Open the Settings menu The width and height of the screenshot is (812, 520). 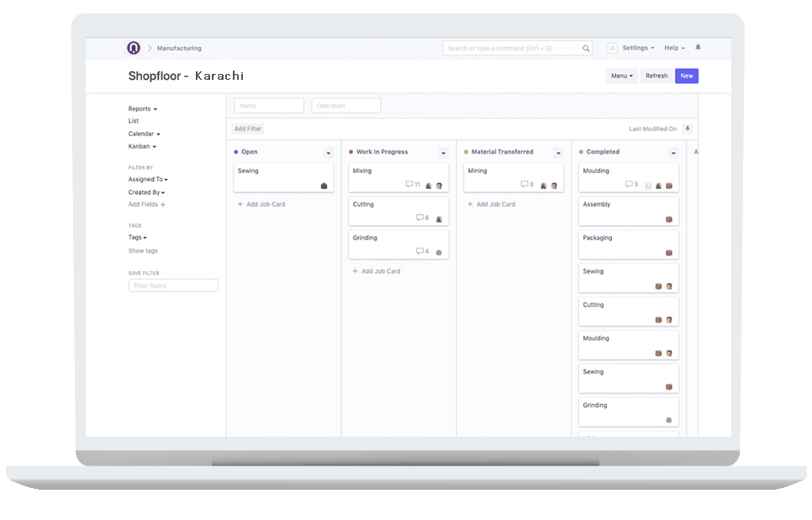pos(638,48)
